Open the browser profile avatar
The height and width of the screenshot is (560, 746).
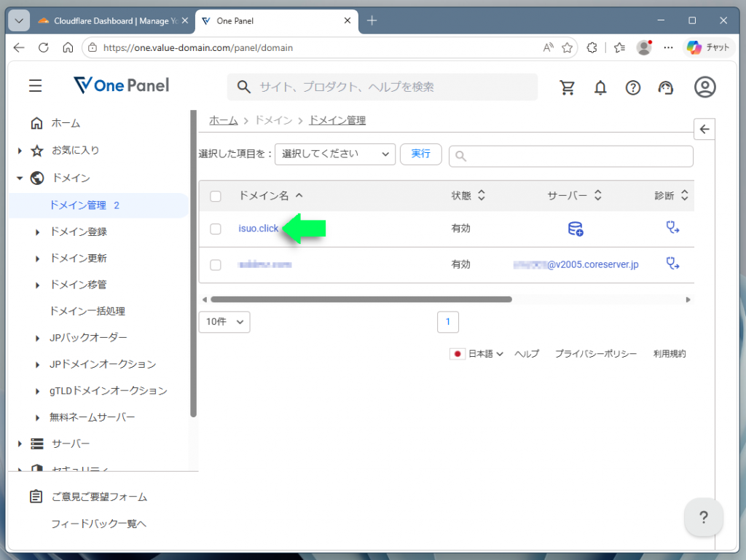point(644,47)
